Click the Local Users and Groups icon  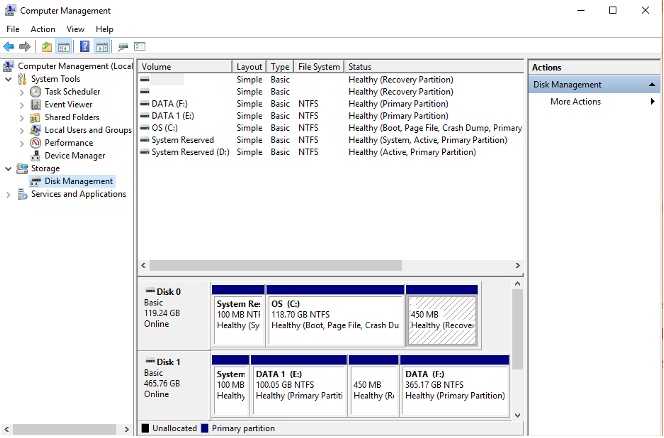point(36,130)
